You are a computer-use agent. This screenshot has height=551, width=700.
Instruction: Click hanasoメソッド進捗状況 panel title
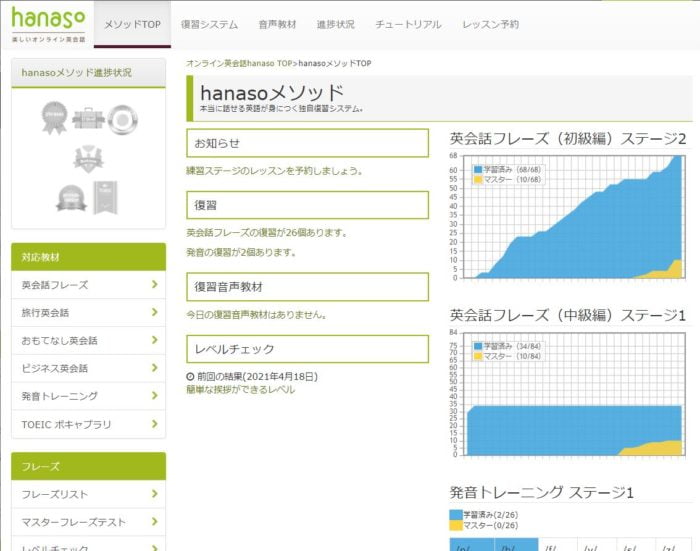[76, 72]
